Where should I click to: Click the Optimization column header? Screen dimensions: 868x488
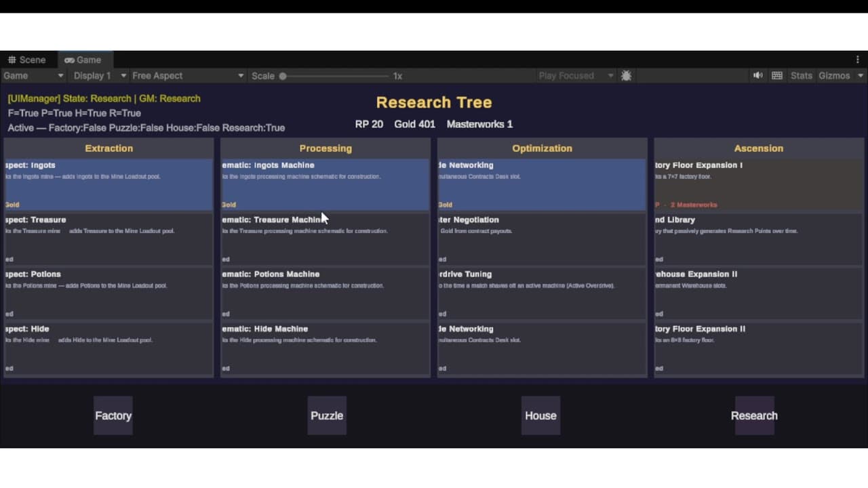(x=542, y=148)
